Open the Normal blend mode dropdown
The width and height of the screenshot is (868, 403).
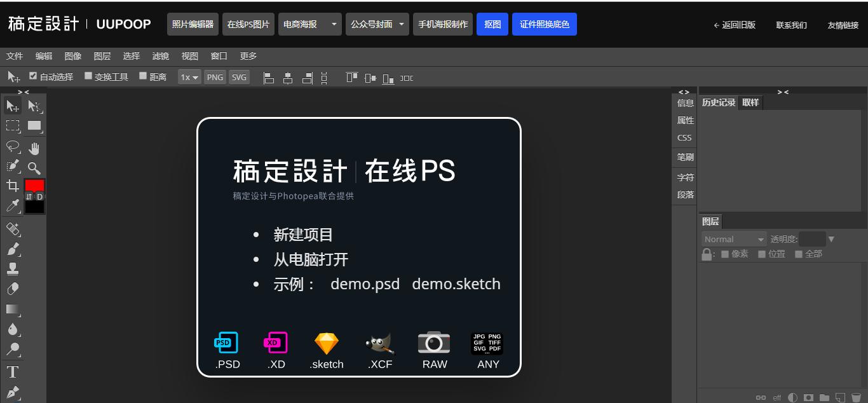coord(733,238)
